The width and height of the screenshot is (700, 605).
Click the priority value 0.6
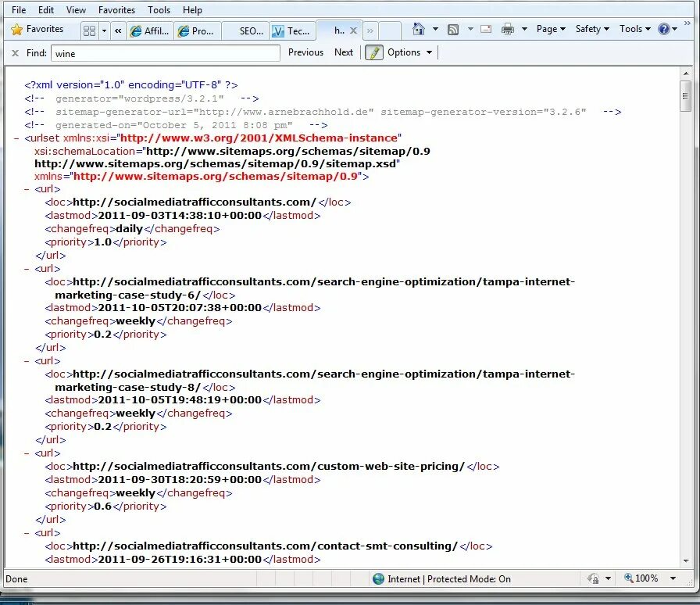(x=102, y=507)
